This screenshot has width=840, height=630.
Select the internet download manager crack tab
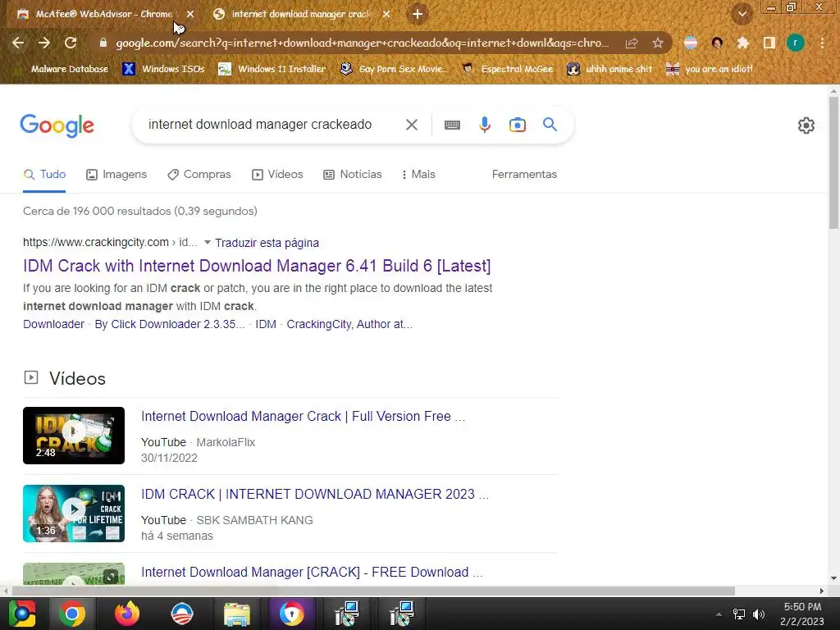click(300, 15)
